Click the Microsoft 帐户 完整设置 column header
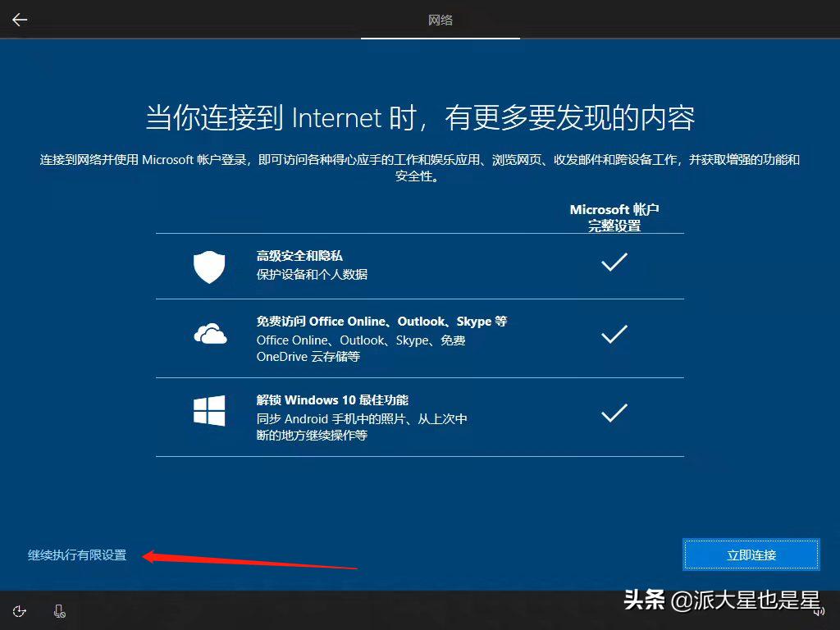Image resolution: width=840 pixels, height=630 pixels. pos(614,217)
